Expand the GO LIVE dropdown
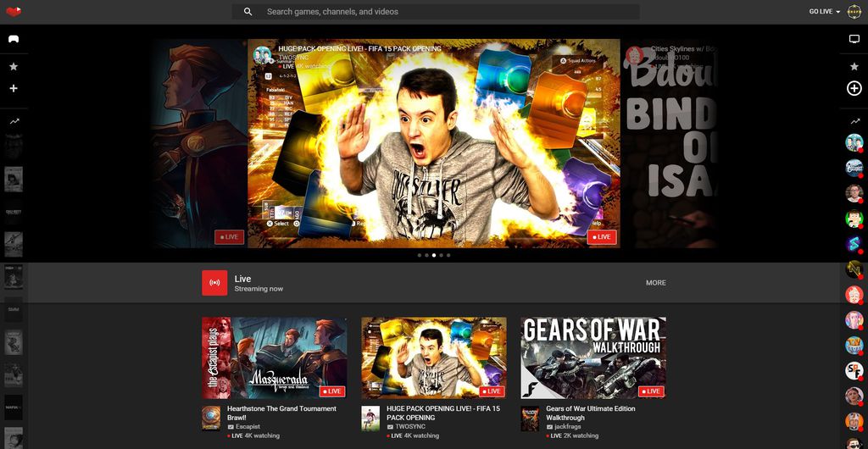This screenshot has height=449, width=868. pyautogui.click(x=824, y=12)
